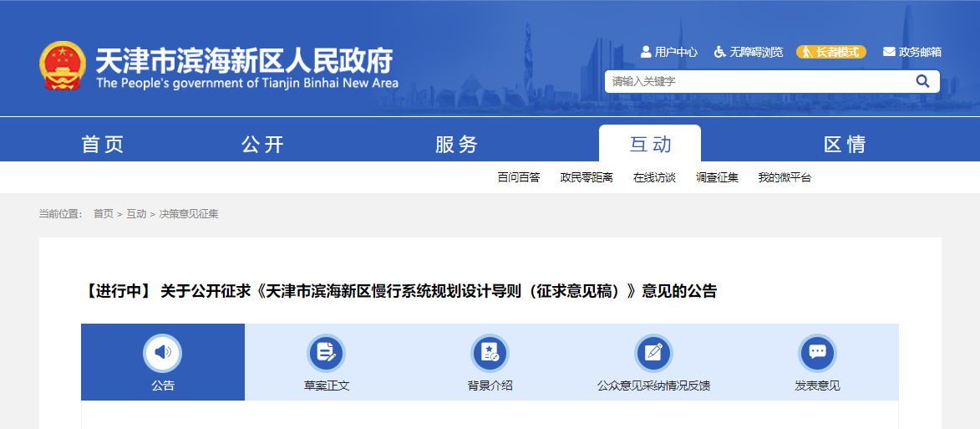980x429 pixels.
Task: Click the 发表意见 speech bubble icon
Action: 817,353
